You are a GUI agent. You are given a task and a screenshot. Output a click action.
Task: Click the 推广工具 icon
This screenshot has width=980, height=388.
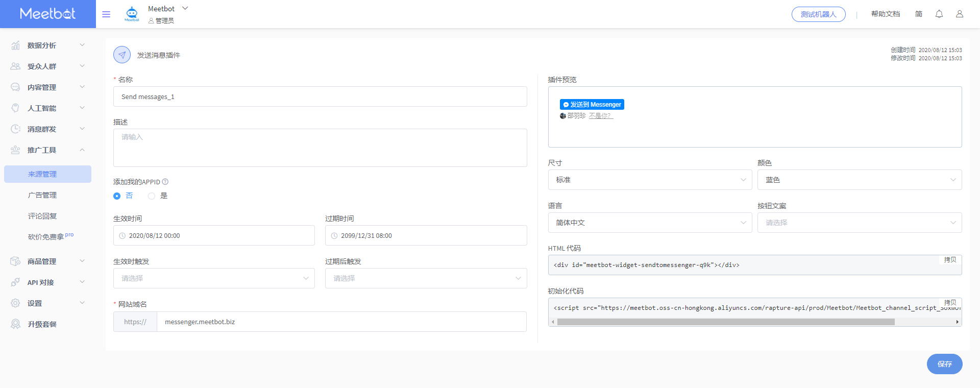(15, 150)
